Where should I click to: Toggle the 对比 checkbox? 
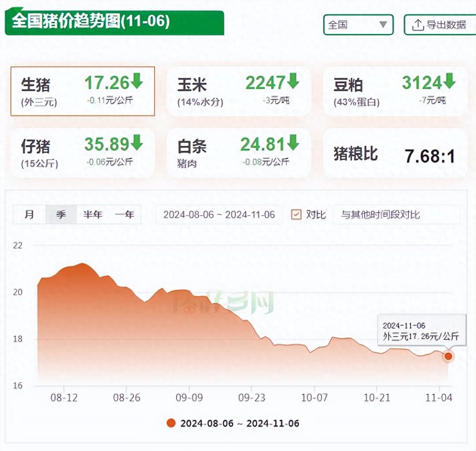coord(296,215)
